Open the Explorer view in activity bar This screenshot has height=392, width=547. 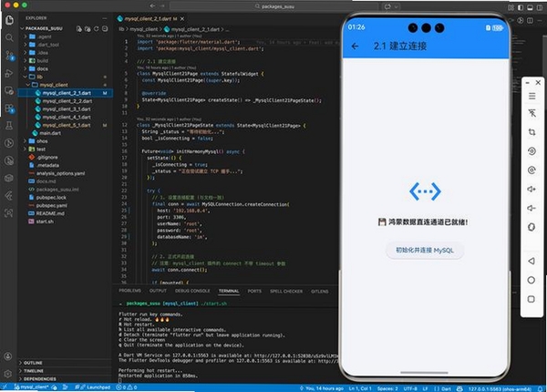click(9, 20)
